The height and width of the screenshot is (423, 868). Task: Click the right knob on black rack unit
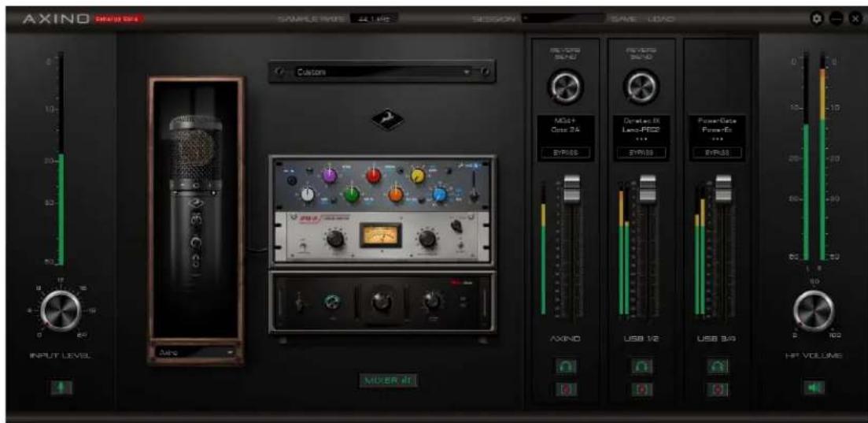pyautogui.click(x=430, y=301)
